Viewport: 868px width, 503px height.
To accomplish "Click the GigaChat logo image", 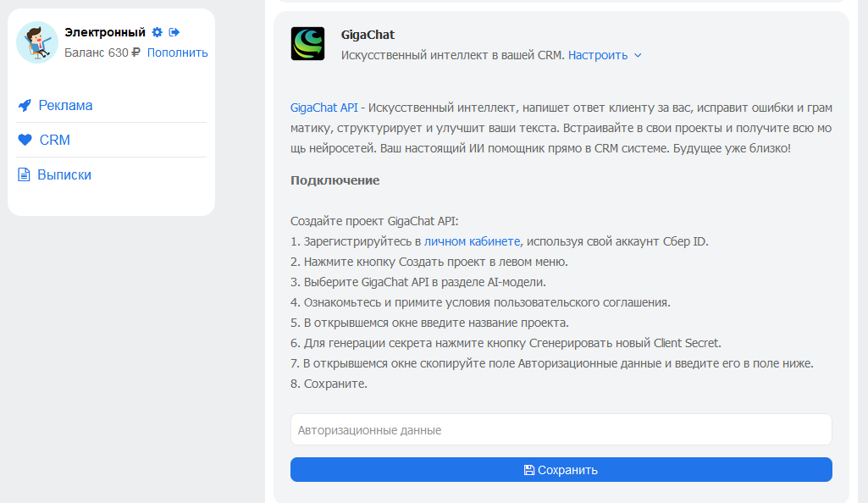I will pyautogui.click(x=307, y=44).
